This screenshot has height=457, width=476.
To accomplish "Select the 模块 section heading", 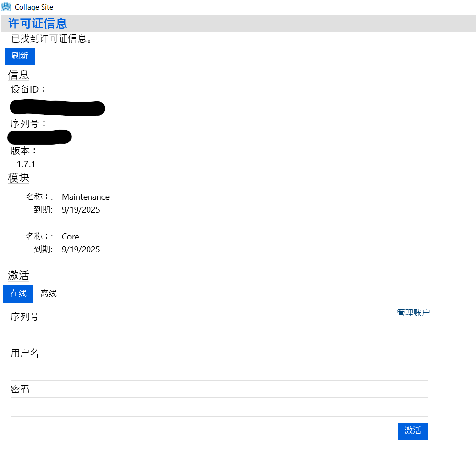I will pyautogui.click(x=18, y=178).
